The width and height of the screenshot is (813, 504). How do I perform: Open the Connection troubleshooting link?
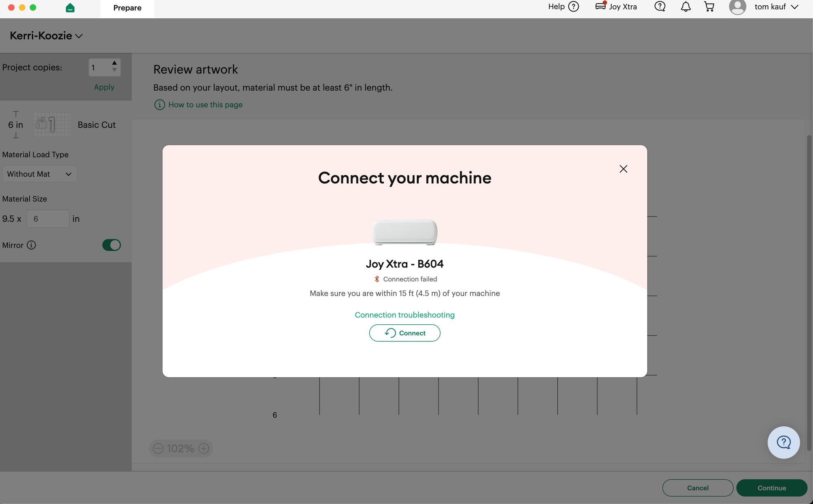tap(404, 315)
